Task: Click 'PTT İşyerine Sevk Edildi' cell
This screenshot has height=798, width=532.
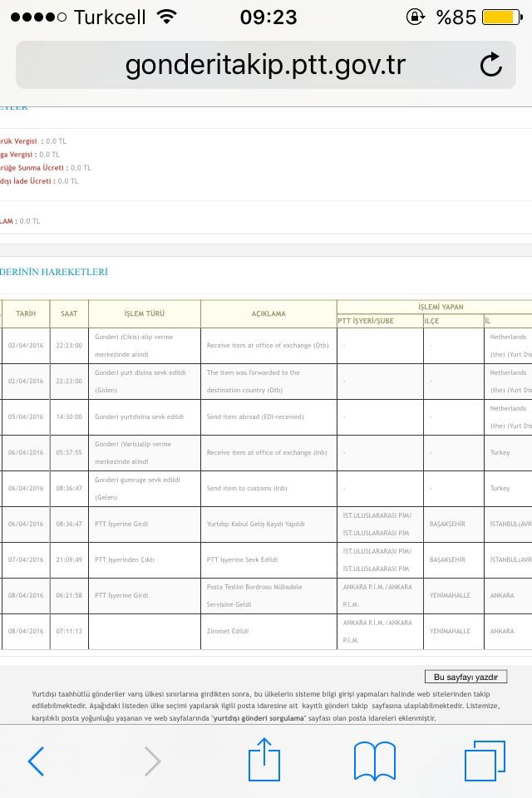Action: pos(268,559)
